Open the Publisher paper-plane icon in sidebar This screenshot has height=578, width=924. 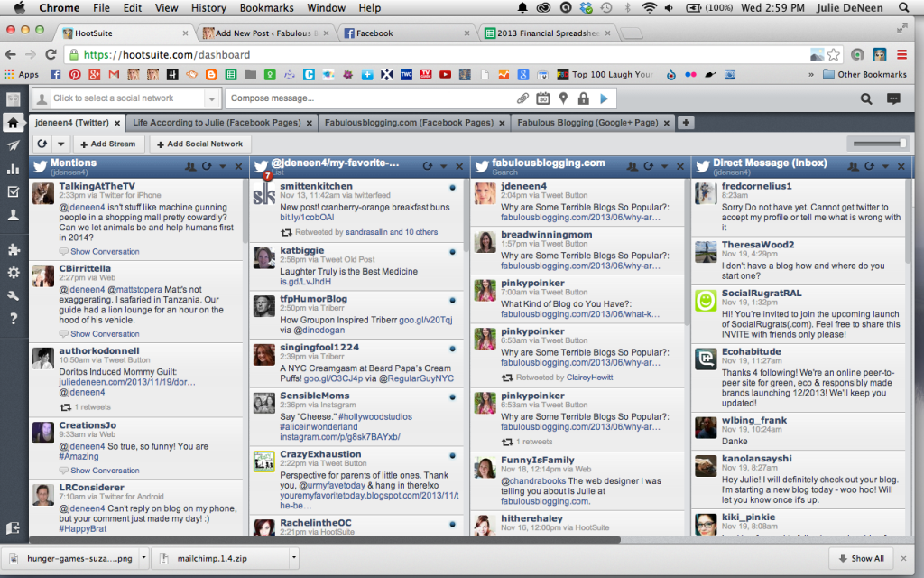tap(13, 145)
